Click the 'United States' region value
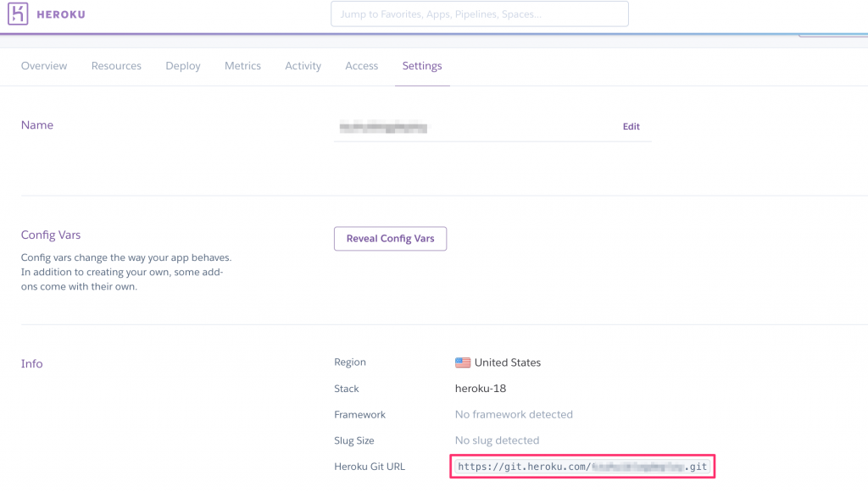868x492 pixels. coord(508,362)
